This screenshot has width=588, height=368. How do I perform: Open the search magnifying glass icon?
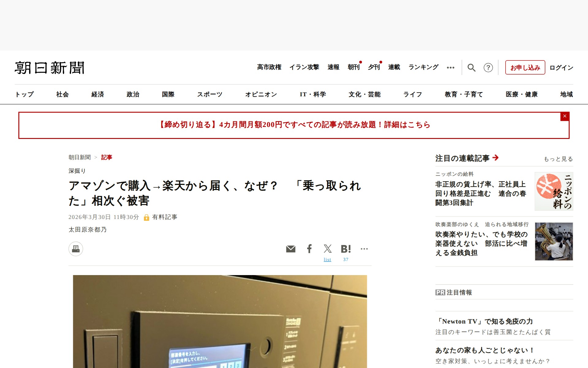[471, 67]
